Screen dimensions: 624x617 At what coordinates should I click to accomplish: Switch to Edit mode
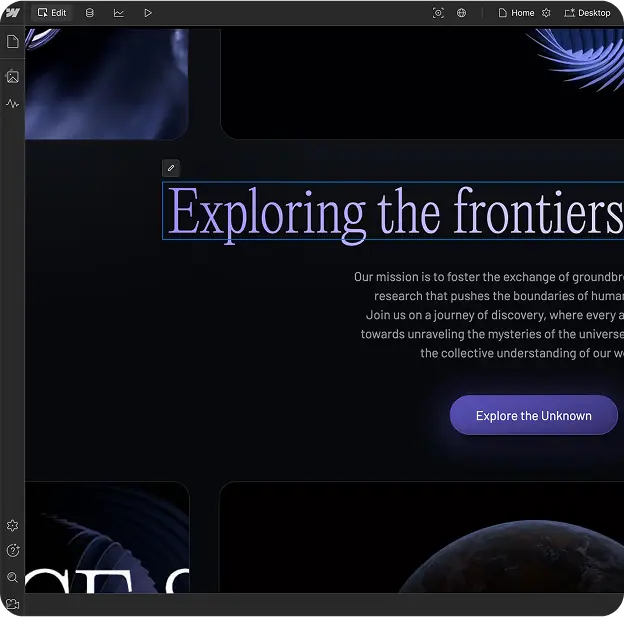(x=52, y=13)
